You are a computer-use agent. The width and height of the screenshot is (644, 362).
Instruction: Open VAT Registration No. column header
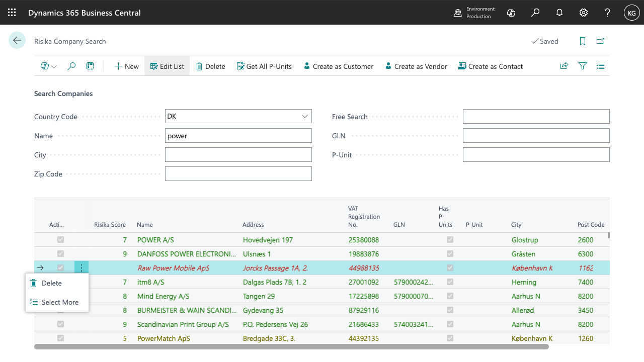pos(364,217)
